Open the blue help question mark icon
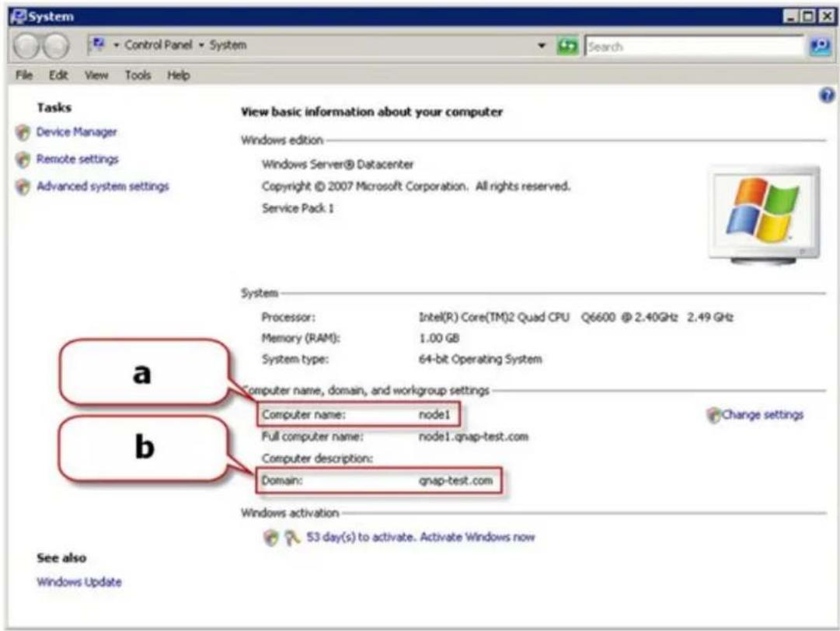Image resolution: width=840 pixels, height=631 pixels. point(827,96)
